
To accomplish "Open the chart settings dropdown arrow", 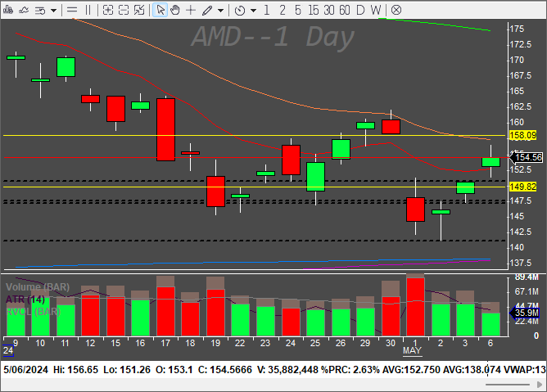I will (52, 10).
